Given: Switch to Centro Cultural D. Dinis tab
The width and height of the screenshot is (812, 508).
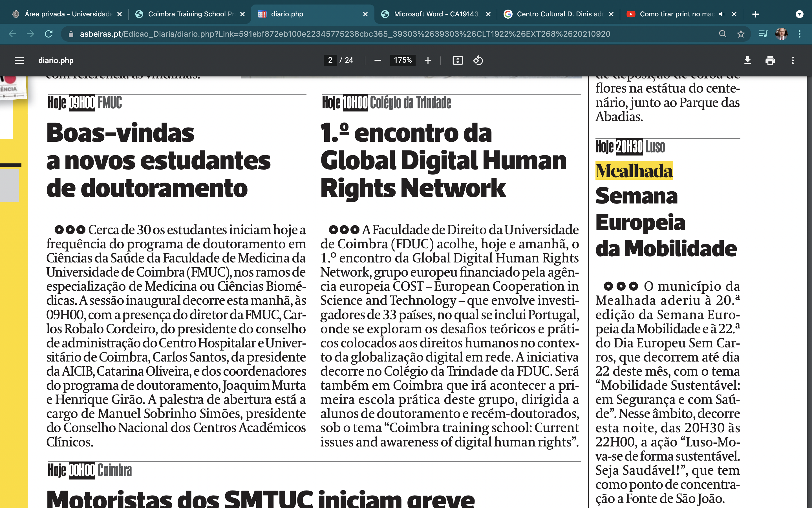Looking at the screenshot, I should point(558,14).
